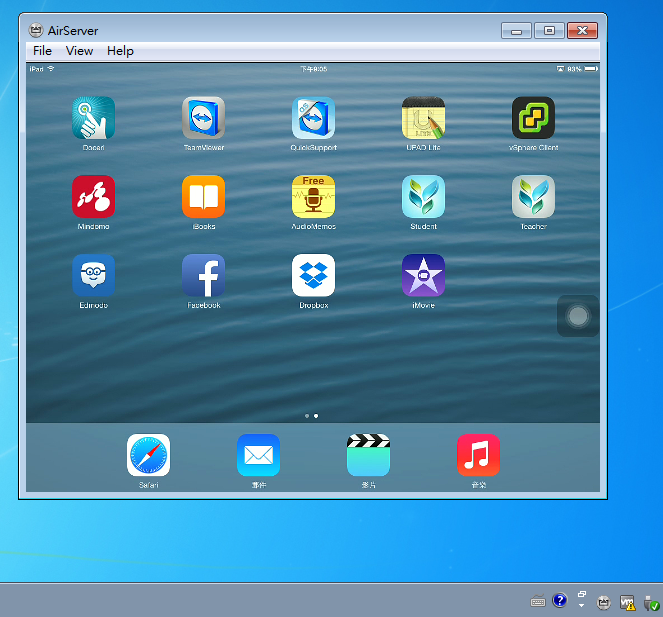Open the View menu
The width and height of the screenshot is (663, 617).
coord(79,51)
